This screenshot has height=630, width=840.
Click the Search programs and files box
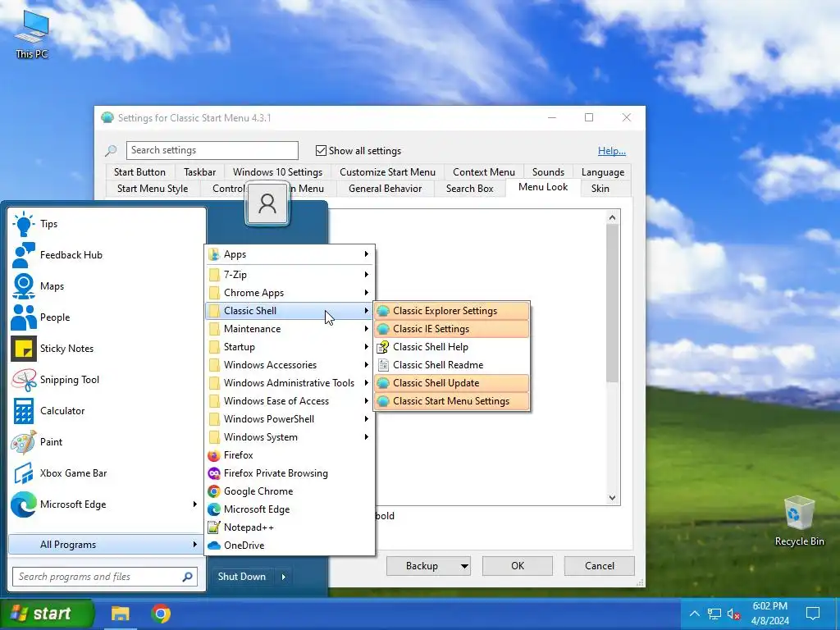coord(105,577)
